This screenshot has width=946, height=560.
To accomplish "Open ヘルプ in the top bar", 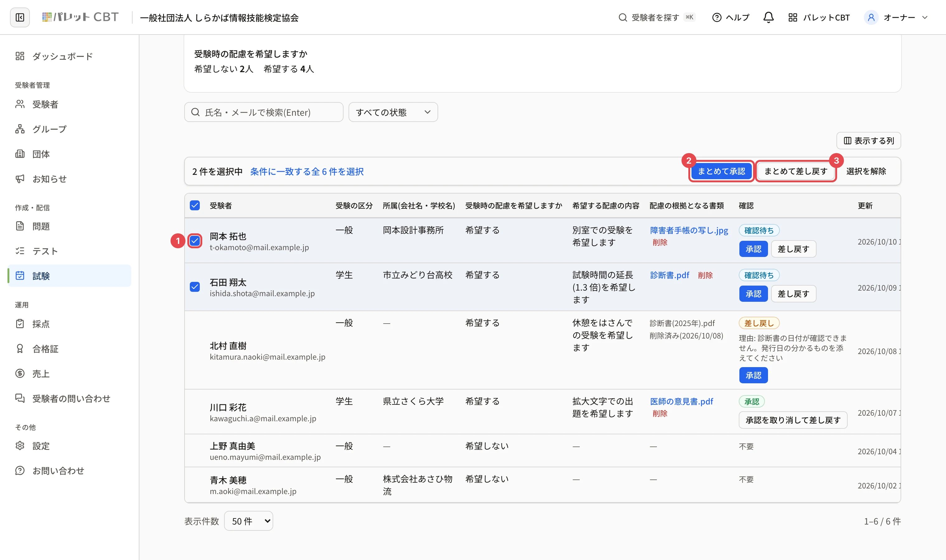I will [731, 17].
